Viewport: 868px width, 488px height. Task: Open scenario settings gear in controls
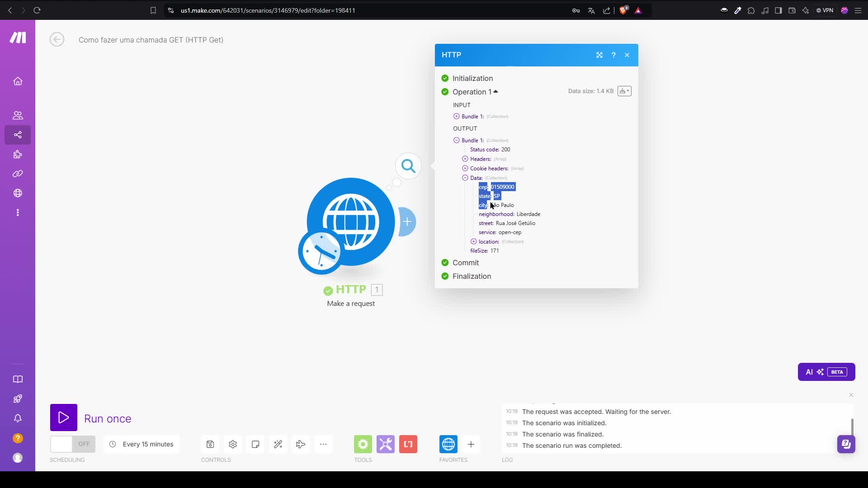click(233, 444)
